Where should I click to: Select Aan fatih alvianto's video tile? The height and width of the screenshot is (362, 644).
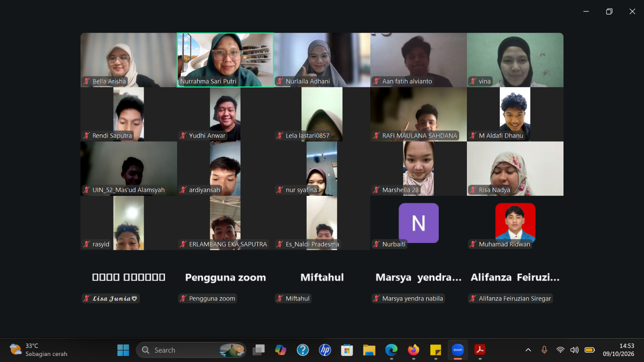[x=419, y=60]
